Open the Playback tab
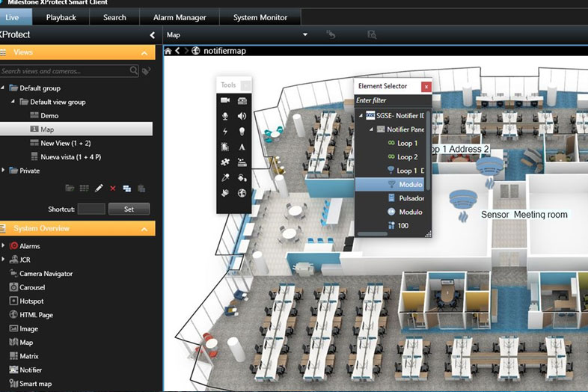Image resolution: width=588 pixels, height=392 pixels. pos(61,17)
